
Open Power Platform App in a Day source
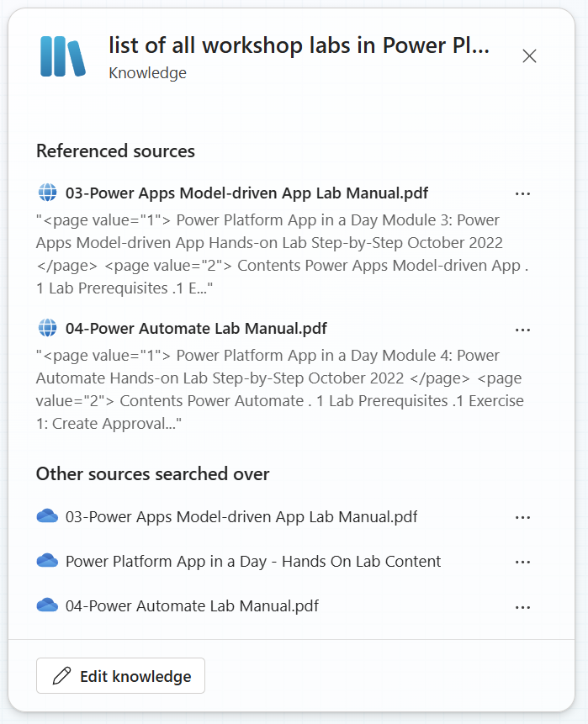click(x=253, y=562)
